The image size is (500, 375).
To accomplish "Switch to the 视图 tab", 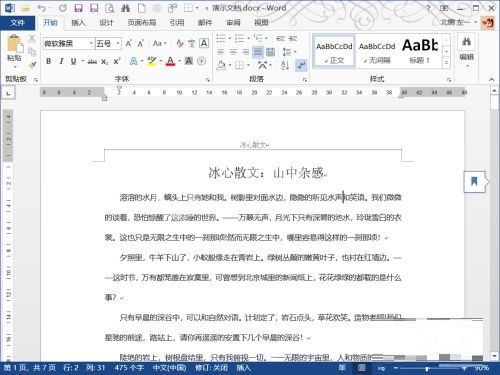I will click(261, 23).
